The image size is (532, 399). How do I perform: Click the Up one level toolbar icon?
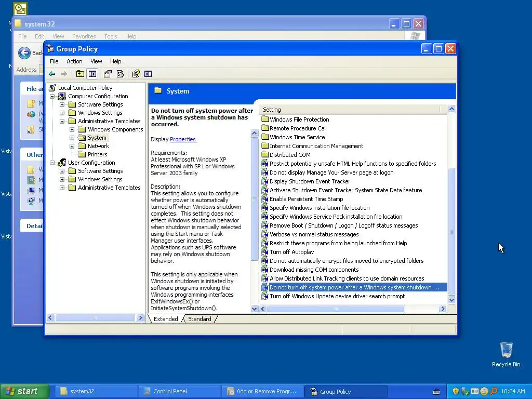coord(80,74)
